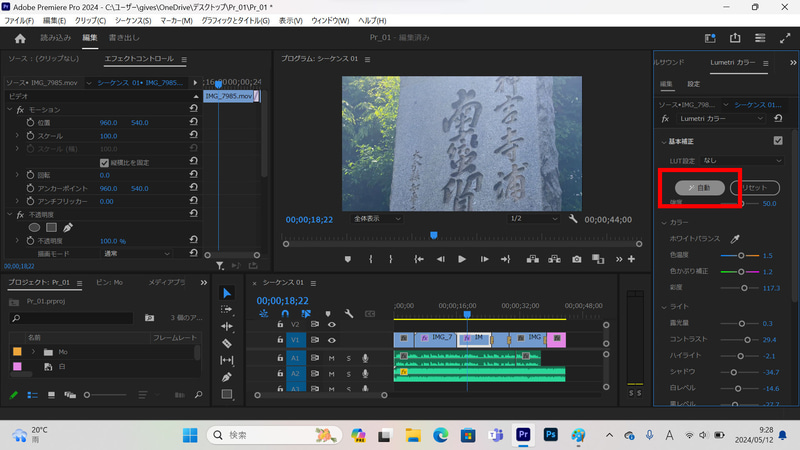Click Mark Out bracket icon

point(391,259)
